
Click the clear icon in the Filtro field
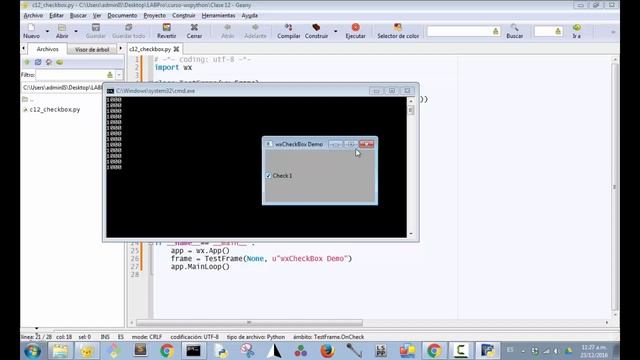click(x=109, y=75)
